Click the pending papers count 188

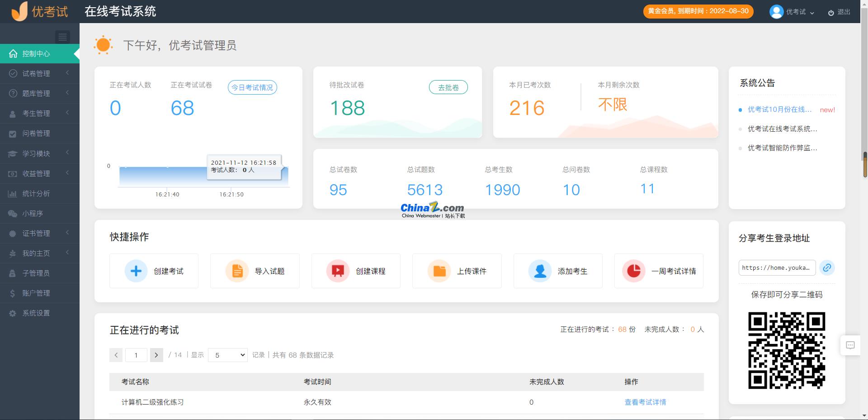[x=347, y=108]
